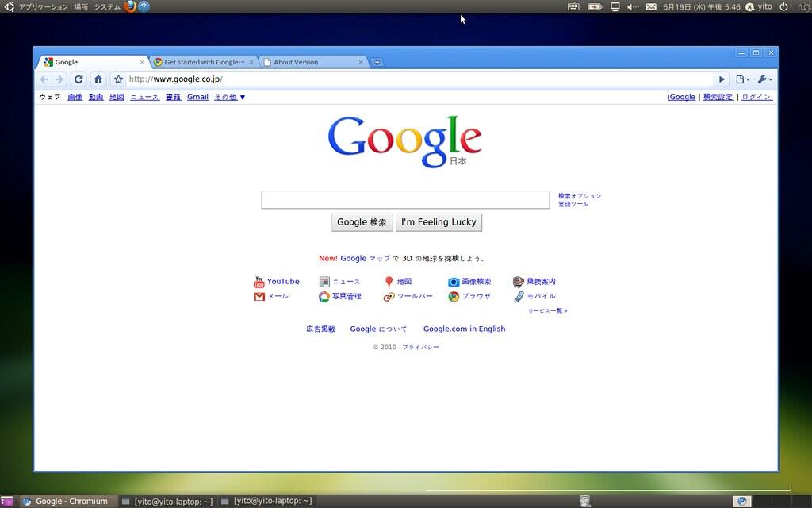The height and width of the screenshot is (508, 812).
Task: Open the YouTube link
Action: [283, 282]
